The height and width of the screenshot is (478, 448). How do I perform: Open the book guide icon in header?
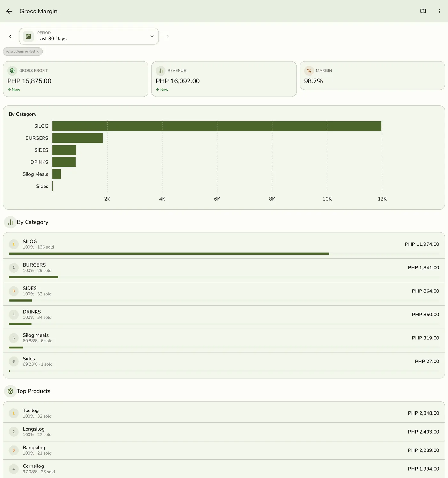click(x=423, y=11)
